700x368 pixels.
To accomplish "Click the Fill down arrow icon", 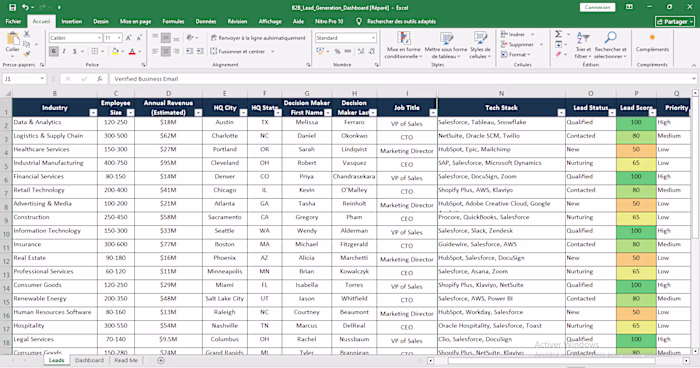I will coord(558,44).
